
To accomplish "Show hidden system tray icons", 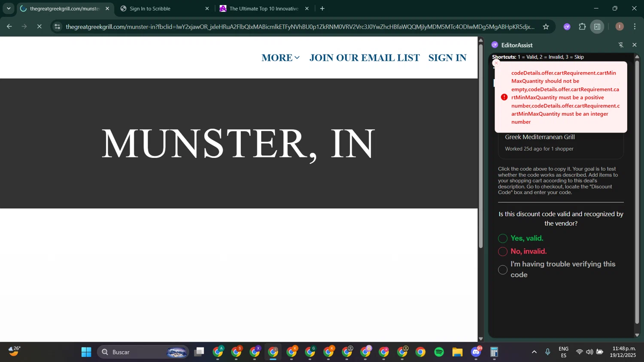I will pyautogui.click(x=534, y=352).
